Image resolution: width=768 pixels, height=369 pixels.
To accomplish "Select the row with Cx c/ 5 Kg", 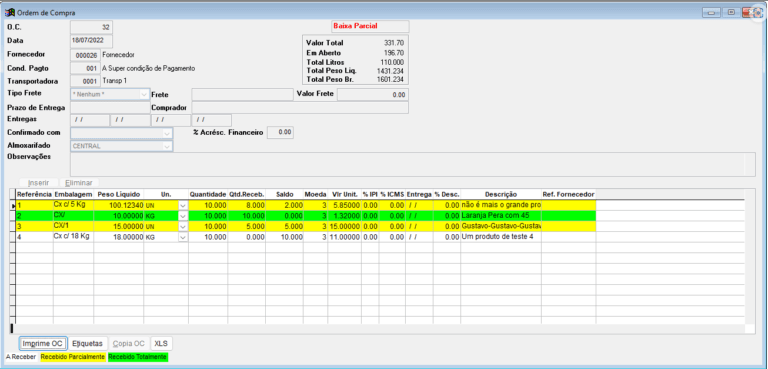I will click(306, 206).
